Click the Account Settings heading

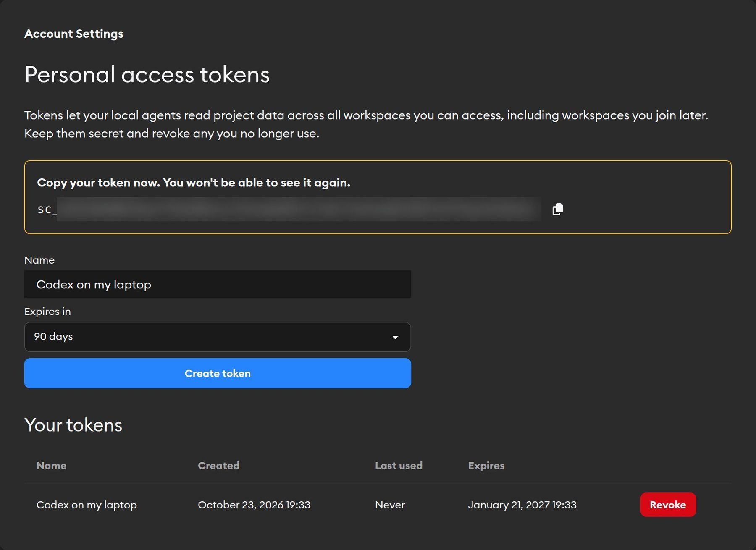click(x=74, y=34)
